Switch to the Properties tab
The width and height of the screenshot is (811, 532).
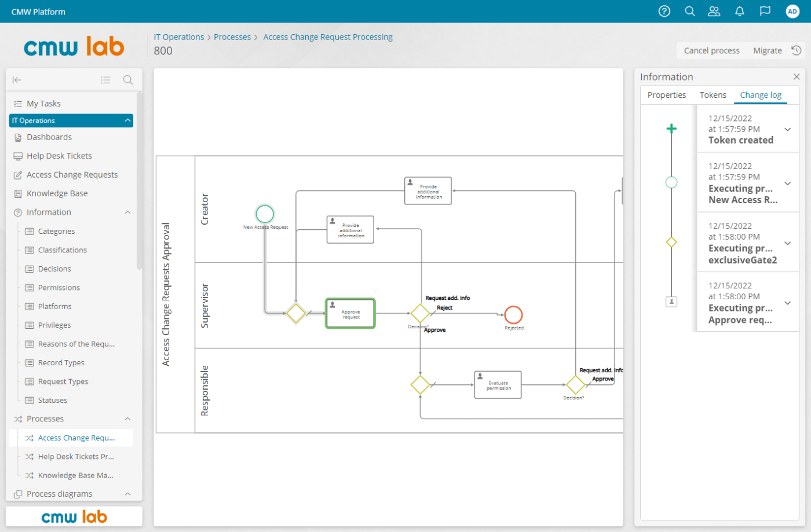(x=666, y=95)
